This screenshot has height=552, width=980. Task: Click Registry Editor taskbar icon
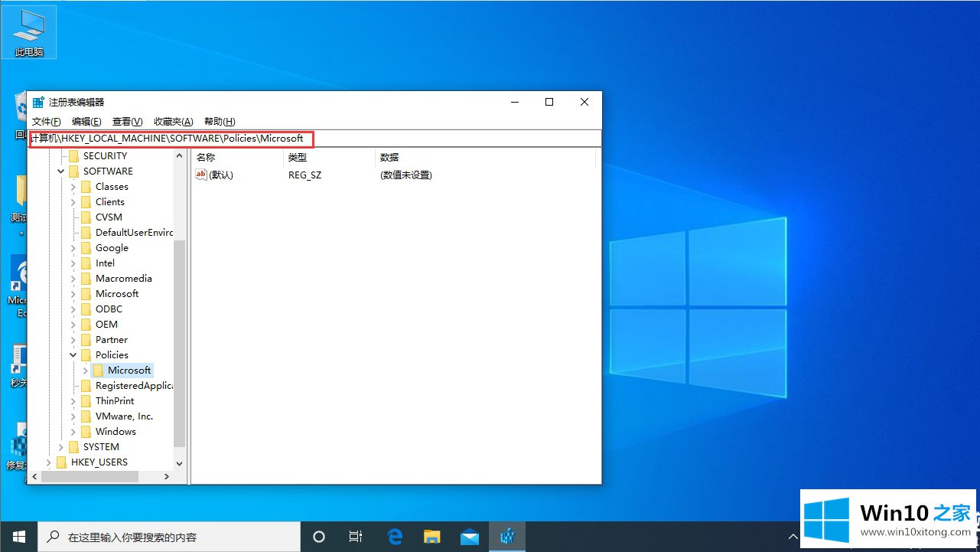pyautogui.click(x=507, y=537)
